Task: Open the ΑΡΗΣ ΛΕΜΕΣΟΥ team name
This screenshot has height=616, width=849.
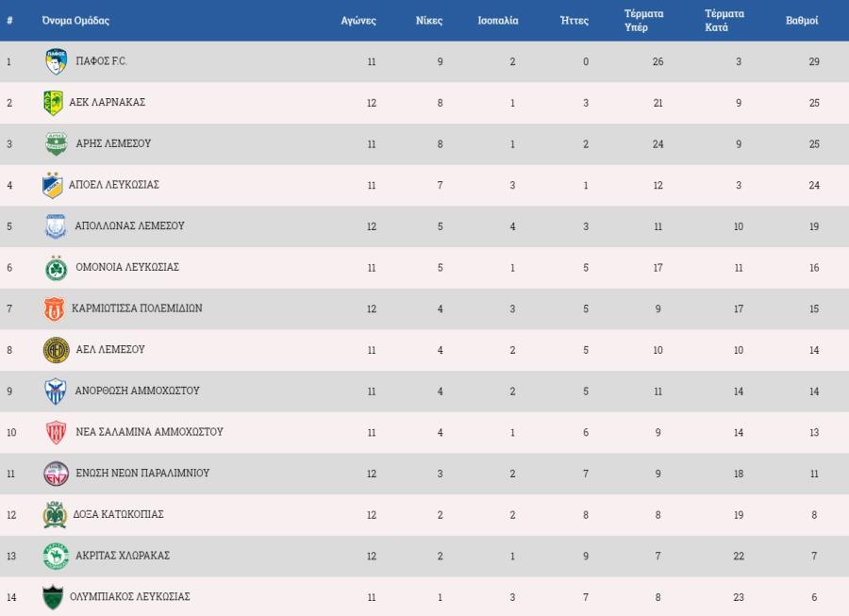Action: click(113, 143)
